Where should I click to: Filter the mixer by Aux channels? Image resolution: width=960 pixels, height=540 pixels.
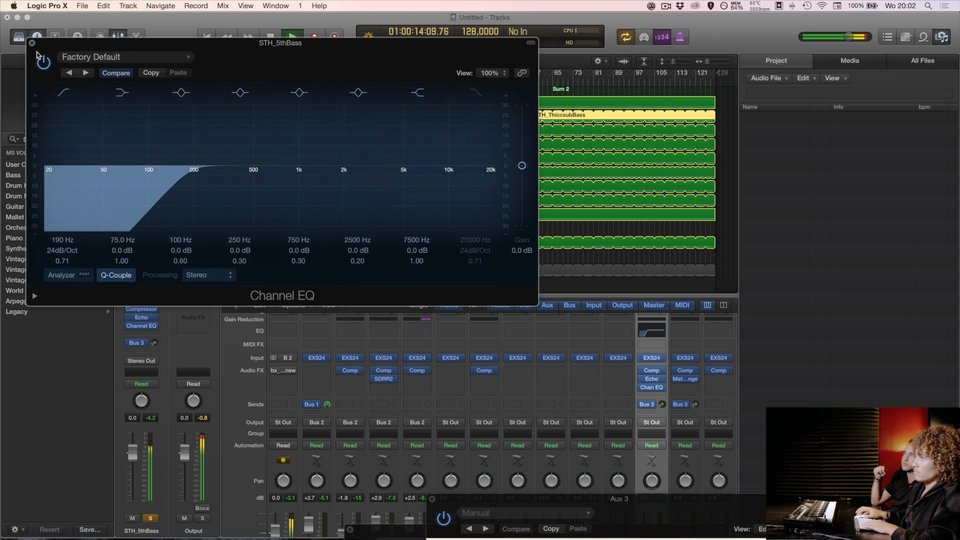point(547,305)
